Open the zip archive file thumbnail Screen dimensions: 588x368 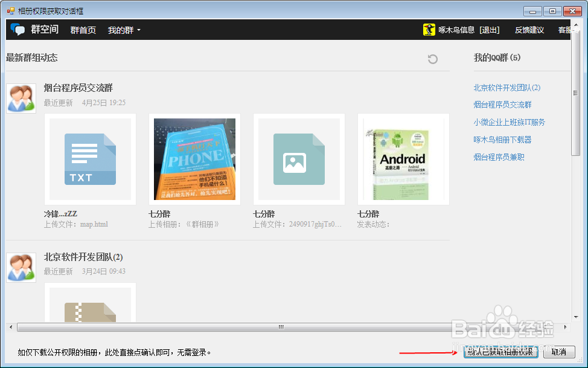click(x=90, y=303)
